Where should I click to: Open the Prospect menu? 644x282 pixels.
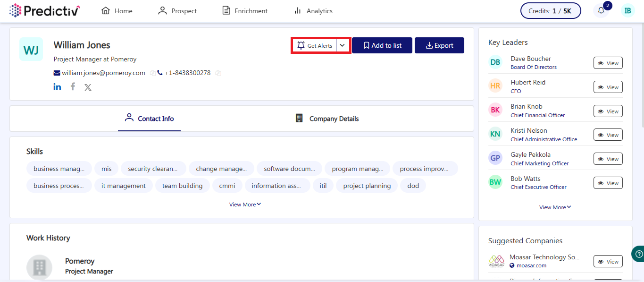(177, 11)
